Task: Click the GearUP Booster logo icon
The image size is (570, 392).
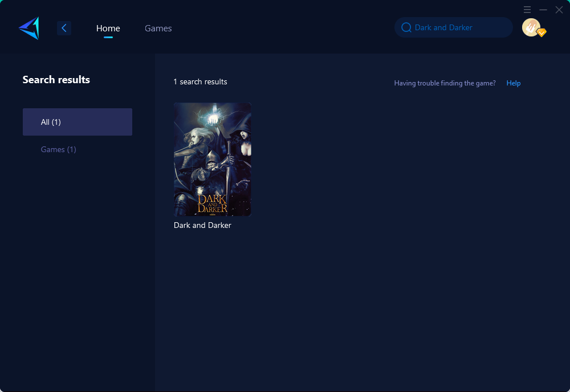Action: pyautogui.click(x=29, y=28)
